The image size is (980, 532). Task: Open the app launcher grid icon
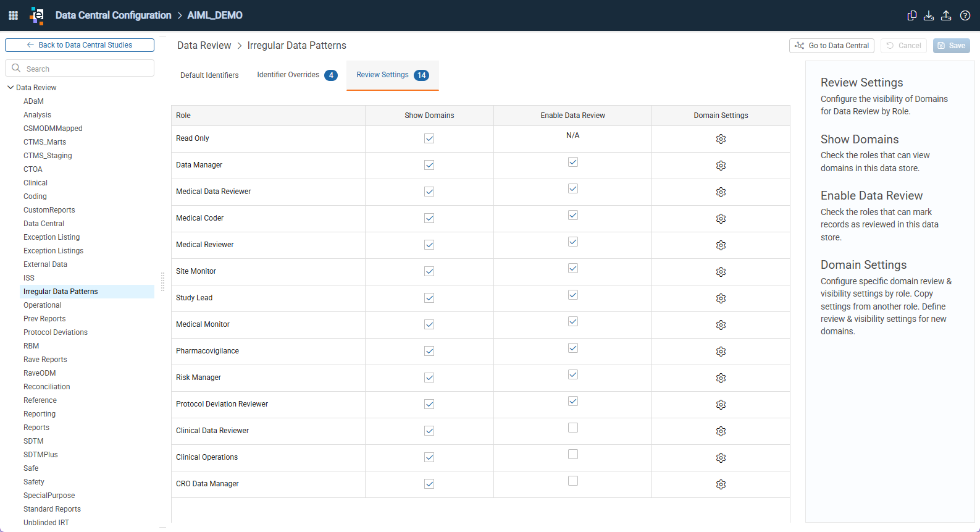pos(13,15)
